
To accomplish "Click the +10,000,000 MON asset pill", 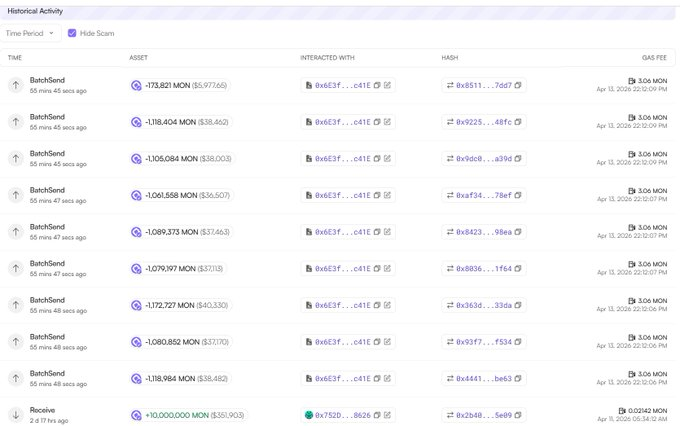I will click(188, 415).
